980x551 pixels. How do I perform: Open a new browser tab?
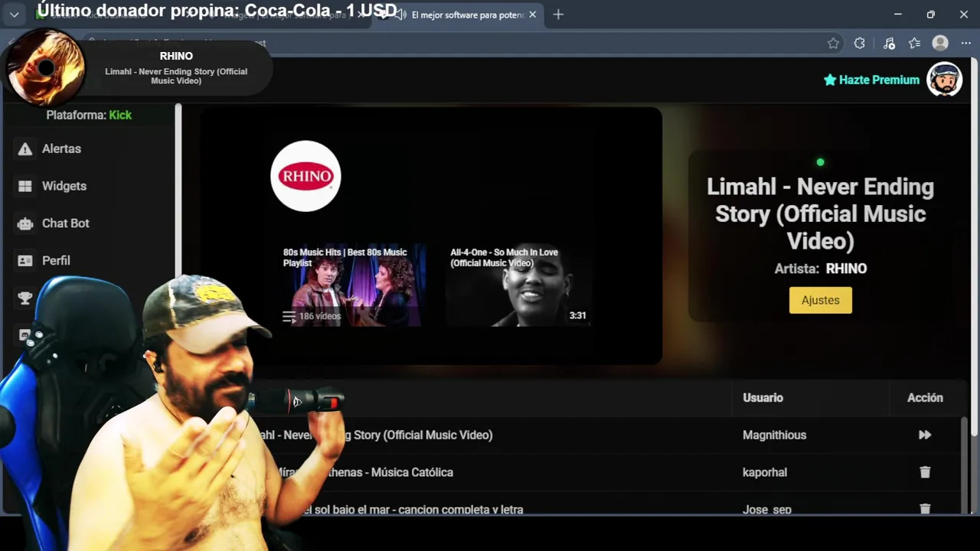tap(558, 15)
